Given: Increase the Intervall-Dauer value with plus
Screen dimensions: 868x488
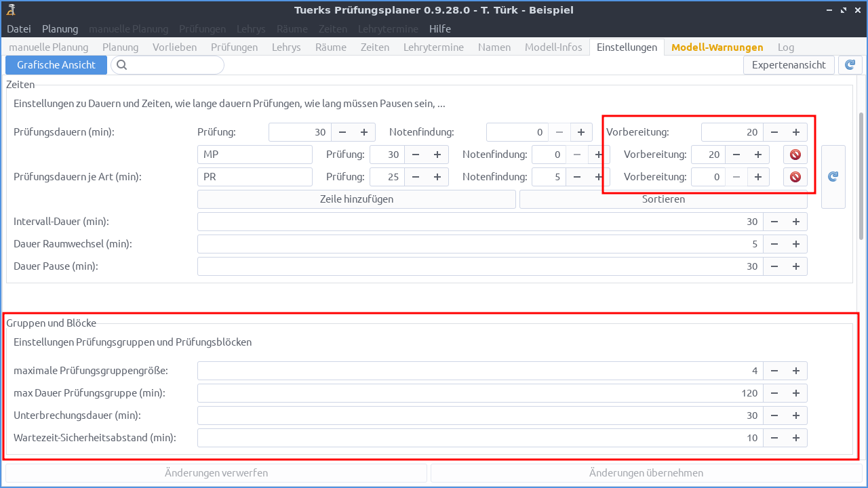Looking at the screenshot, I should (796, 222).
